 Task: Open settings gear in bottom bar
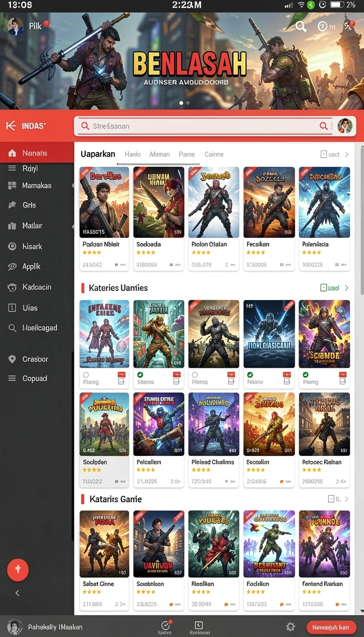[x=291, y=627]
